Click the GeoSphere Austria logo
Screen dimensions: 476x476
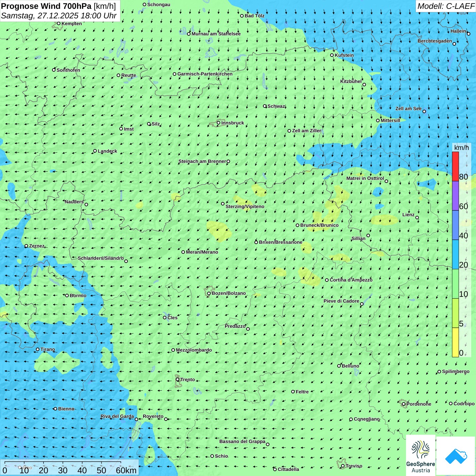[x=421, y=456]
